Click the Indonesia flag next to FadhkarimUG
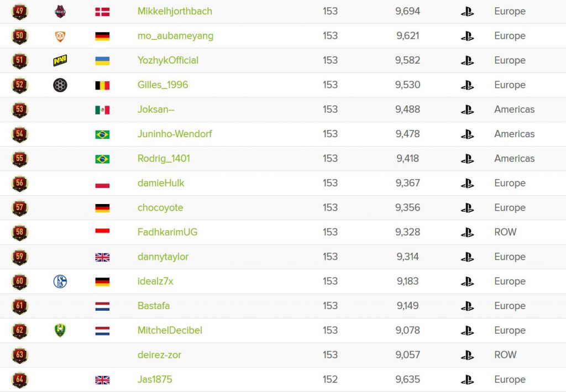 click(x=102, y=232)
